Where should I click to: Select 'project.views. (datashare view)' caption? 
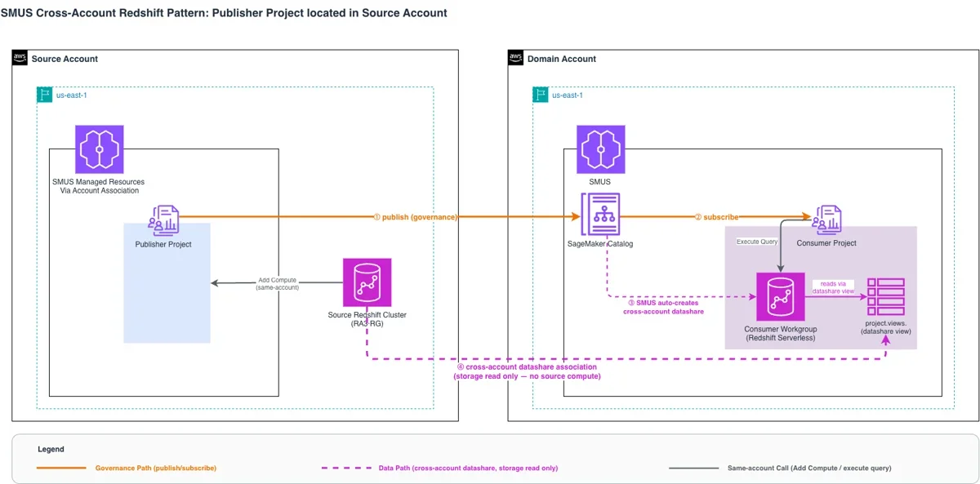pos(886,328)
